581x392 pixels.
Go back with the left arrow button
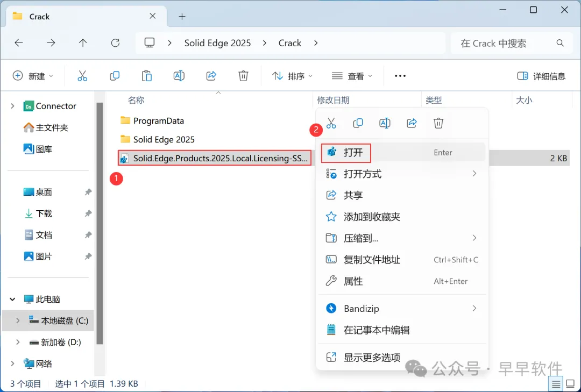coord(18,43)
